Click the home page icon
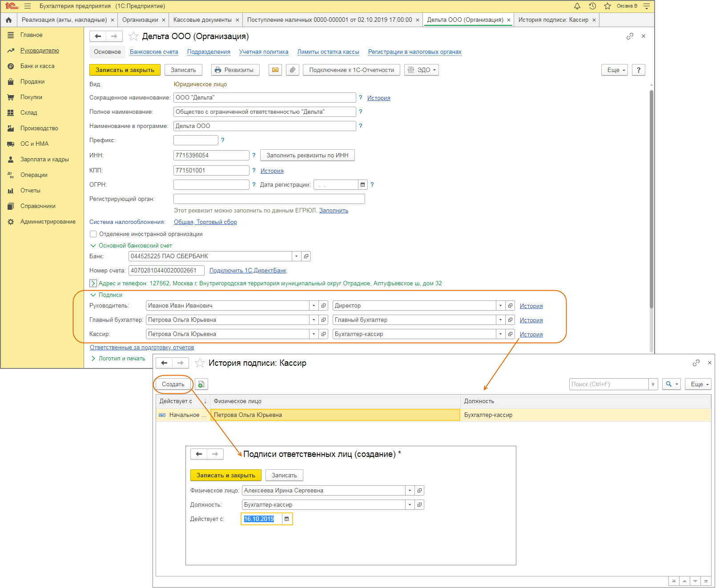The width and height of the screenshot is (716, 588). [8, 20]
